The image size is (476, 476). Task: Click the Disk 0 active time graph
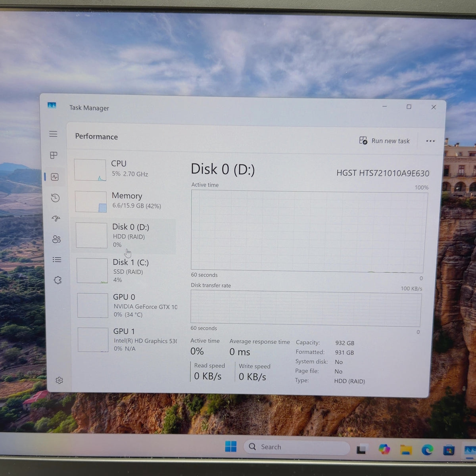[308, 231]
